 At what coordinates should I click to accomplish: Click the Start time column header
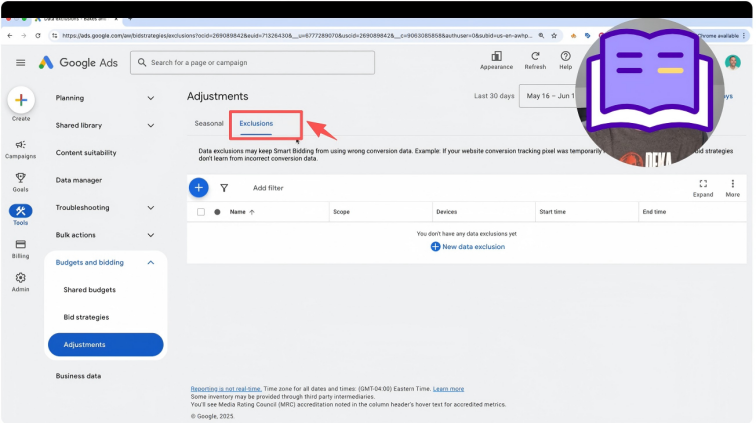553,212
